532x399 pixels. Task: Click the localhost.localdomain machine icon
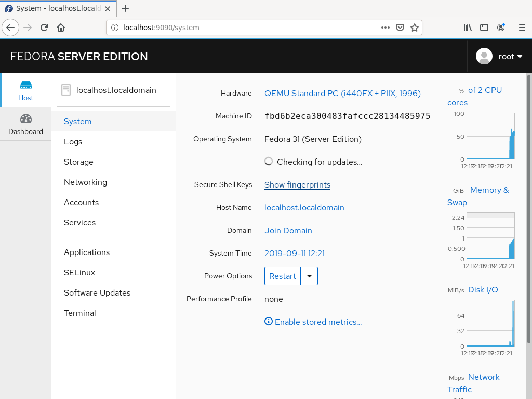click(66, 90)
